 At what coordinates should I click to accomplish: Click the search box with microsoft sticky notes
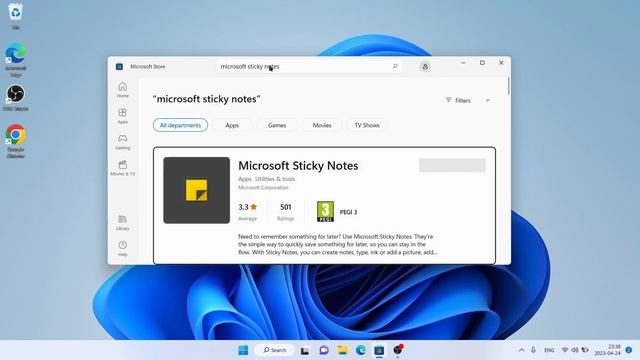pyautogui.click(x=309, y=67)
